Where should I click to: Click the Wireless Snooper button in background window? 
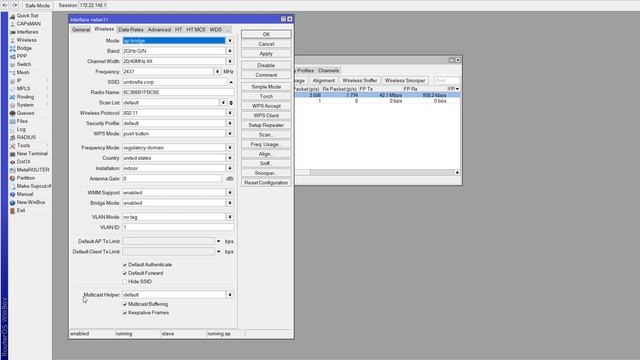coord(405,80)
